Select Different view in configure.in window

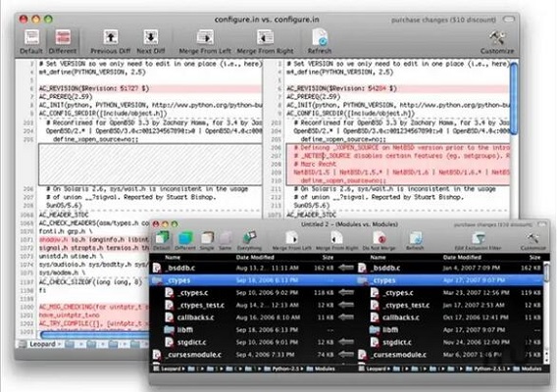point(63,41)
